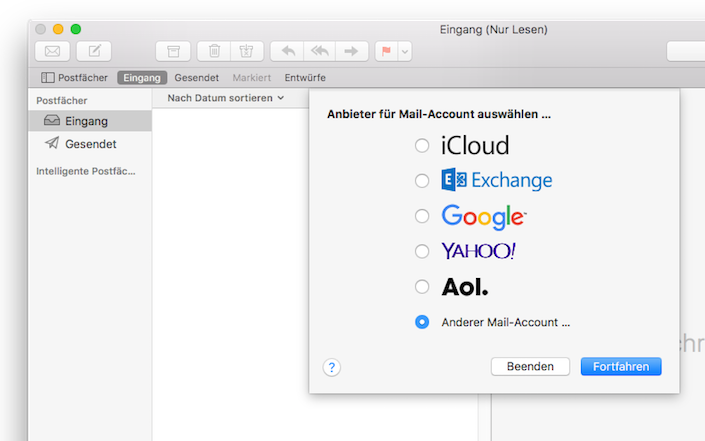Choose the Exchange account option
This screenshot has height=441, width=705.
pyautogui.click(x=422, y=181)
